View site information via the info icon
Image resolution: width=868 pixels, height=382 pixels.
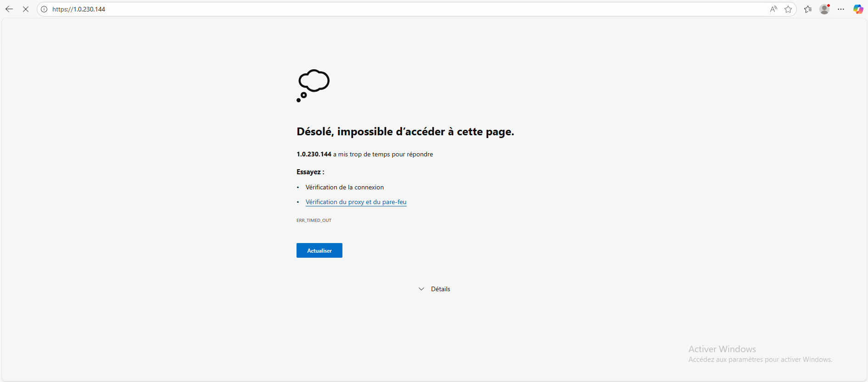pyautogui.click(x=44, y=9)
